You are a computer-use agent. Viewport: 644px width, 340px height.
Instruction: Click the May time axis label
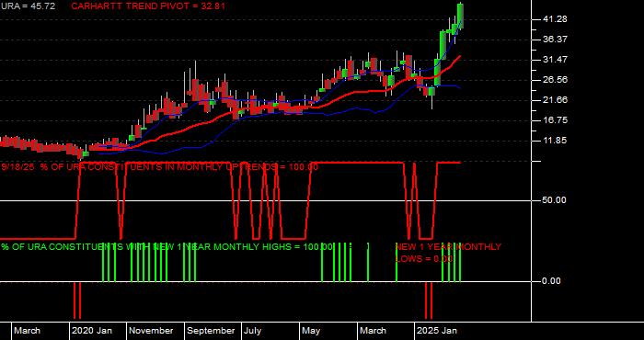pyautogui.click(x=311, y=331)
